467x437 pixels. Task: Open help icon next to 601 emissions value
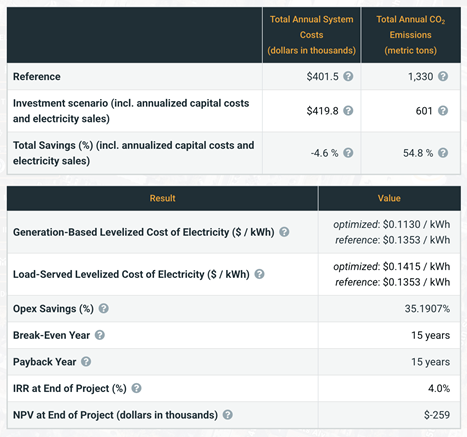pyautogui.click(x=443, y=111)
